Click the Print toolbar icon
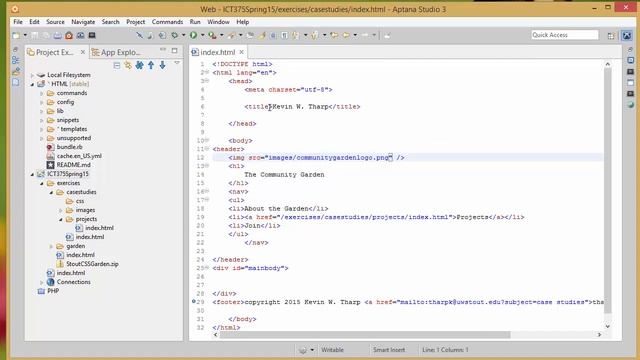The height and width of the screenshot is (360, 640). tap(57, 36)
